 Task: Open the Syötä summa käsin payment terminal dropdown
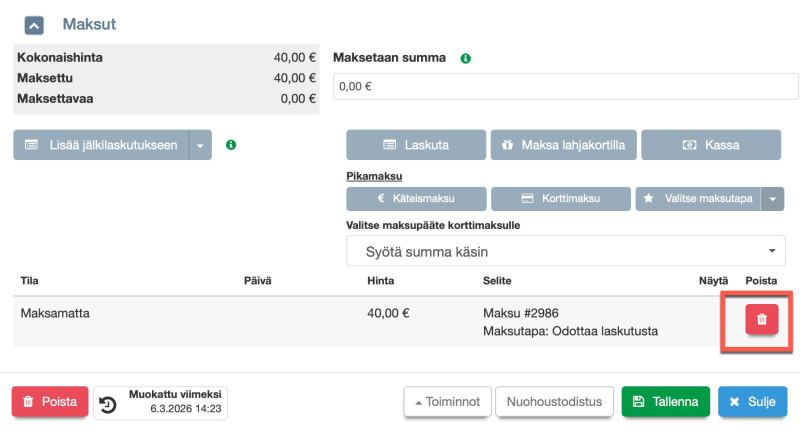coord(566,250)
